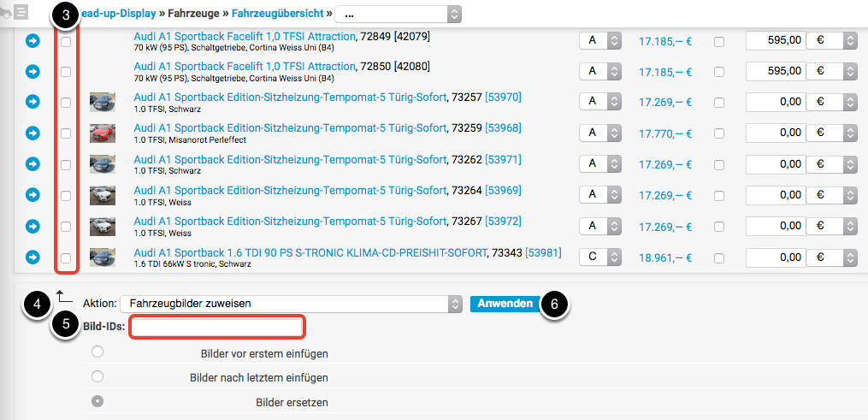Click the Bild-IDs input field
868x420 pixels.
click(216, 327)
